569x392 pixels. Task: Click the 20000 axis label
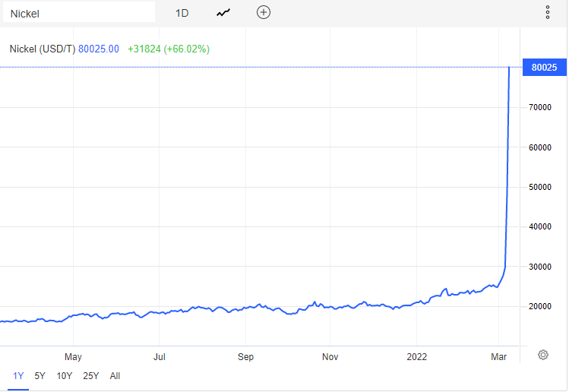pyautogui.click(x=540, y=306)
